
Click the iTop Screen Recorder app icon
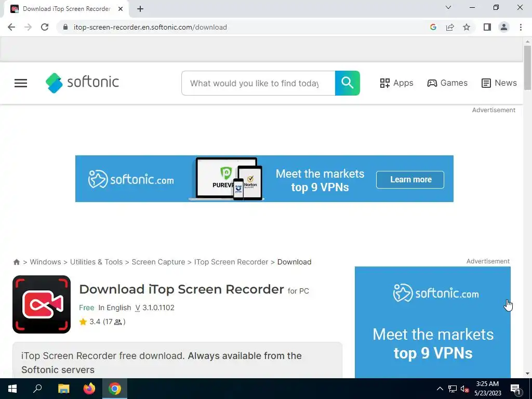pos(42,304)
